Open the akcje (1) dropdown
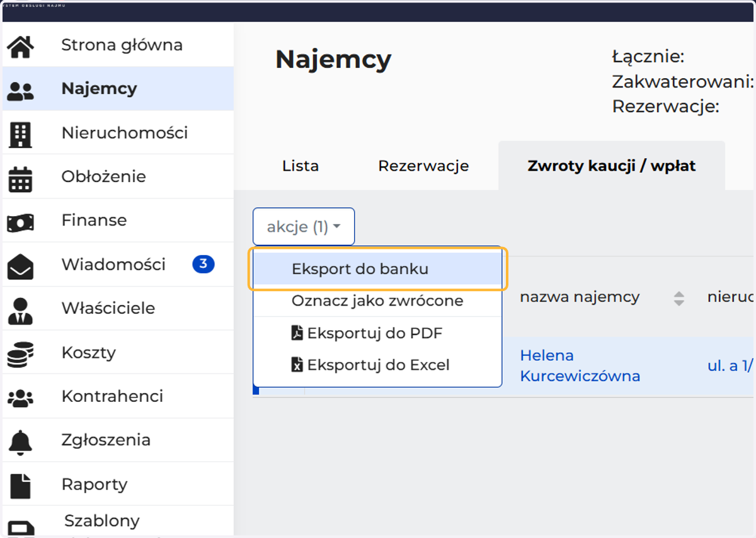The image size is (756, 538). (x=304, y=227)
